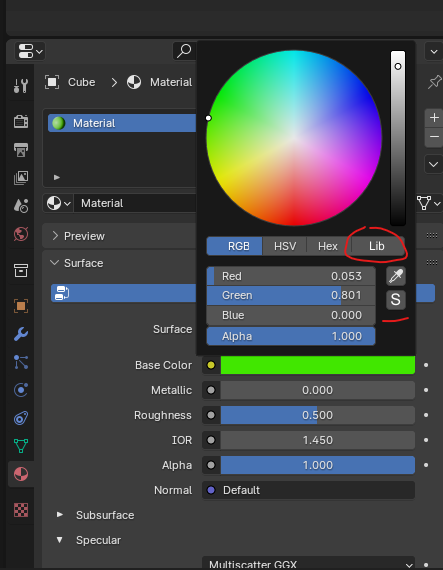This screenshot has width=443, height=570.
Task: Open the Render properties tab
Action: [21, 121]
